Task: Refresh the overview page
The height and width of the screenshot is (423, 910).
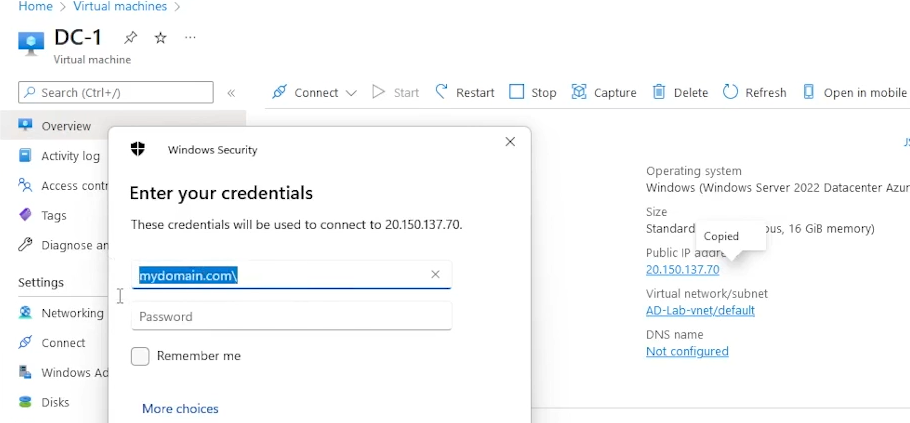Action: [x=754, y=92]
